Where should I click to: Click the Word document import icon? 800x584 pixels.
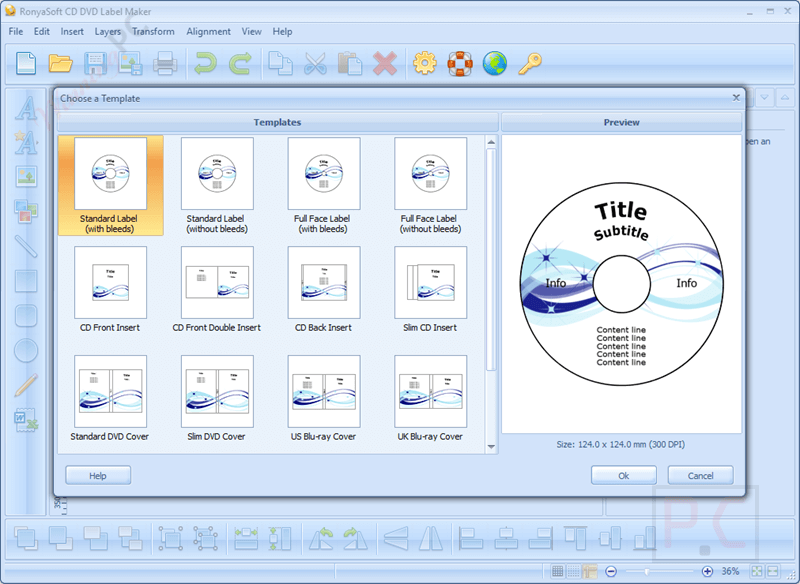pos(26,420)
